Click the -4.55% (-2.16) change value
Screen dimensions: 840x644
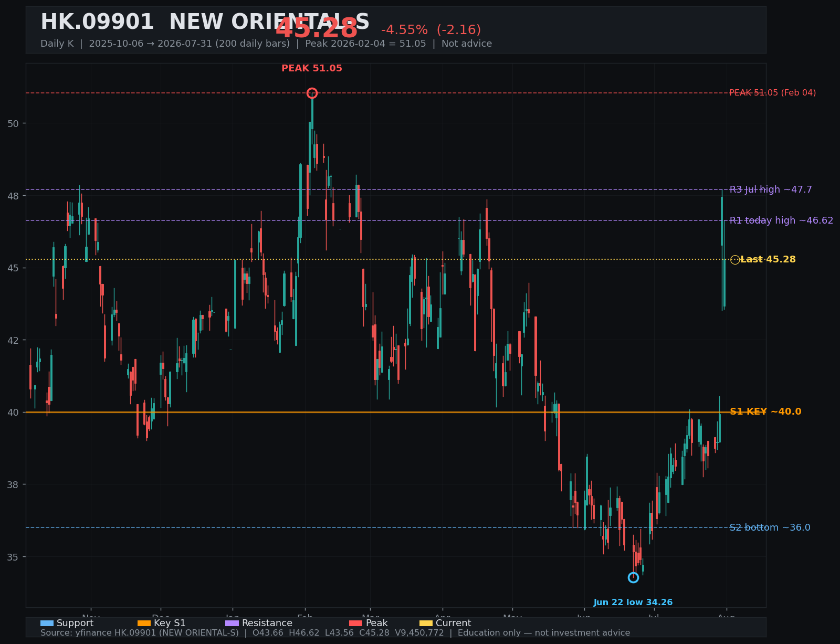[x=431, y=30]
